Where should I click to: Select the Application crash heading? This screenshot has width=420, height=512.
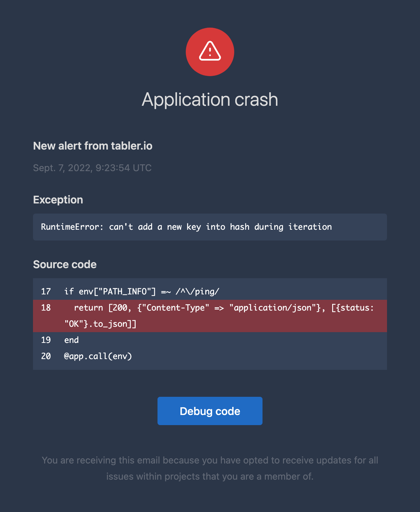pyautogui.click(x=210, y=99)
